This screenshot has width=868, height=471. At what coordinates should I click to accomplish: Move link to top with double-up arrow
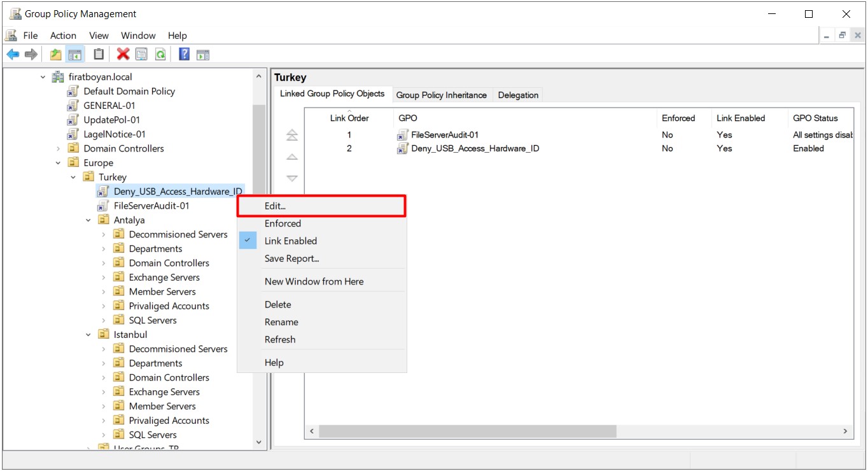coord(292,135)
